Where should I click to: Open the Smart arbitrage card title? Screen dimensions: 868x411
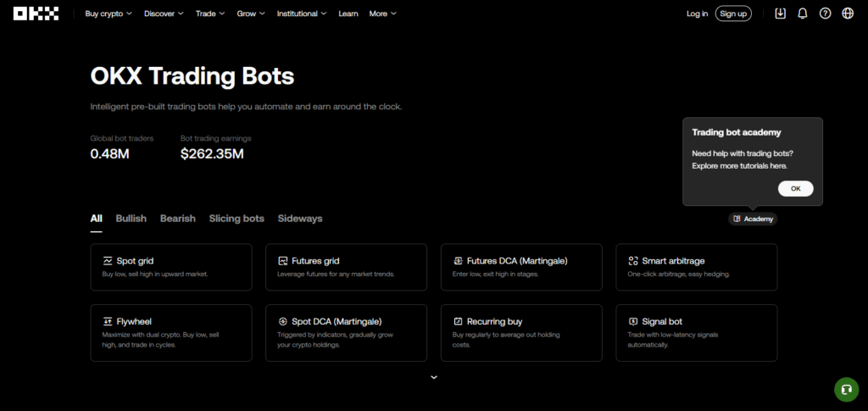point(673,260)
